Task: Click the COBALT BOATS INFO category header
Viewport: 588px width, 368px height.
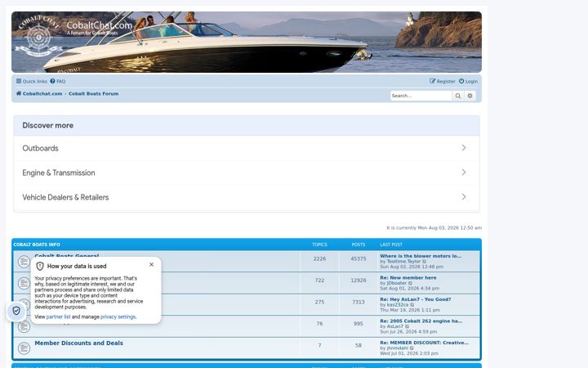Action: click(37, 245)
